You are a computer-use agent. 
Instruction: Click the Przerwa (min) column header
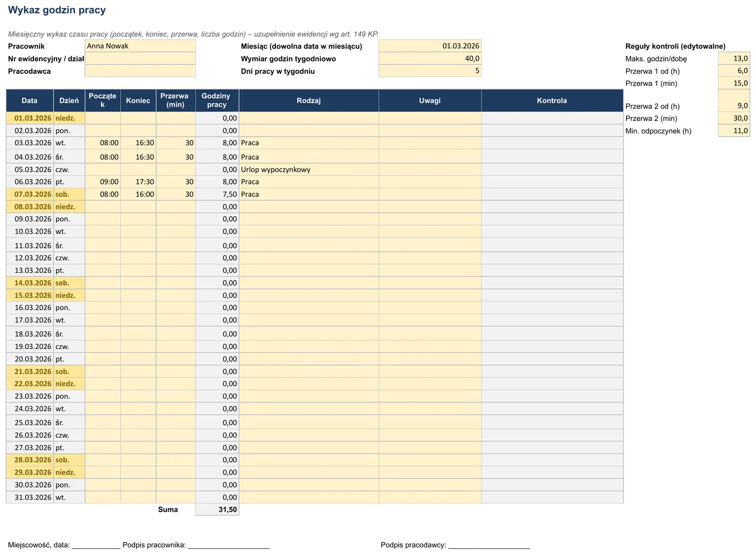[175, 100]
